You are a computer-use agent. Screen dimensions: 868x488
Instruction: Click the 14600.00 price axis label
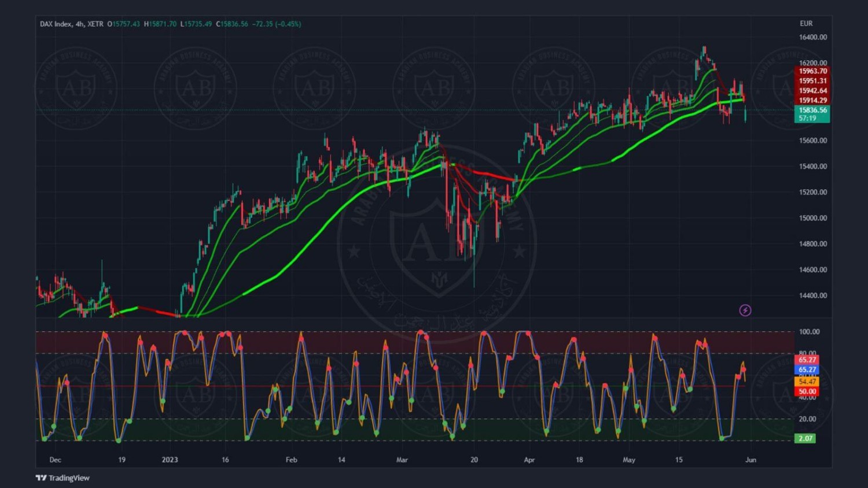coord(813,269)
